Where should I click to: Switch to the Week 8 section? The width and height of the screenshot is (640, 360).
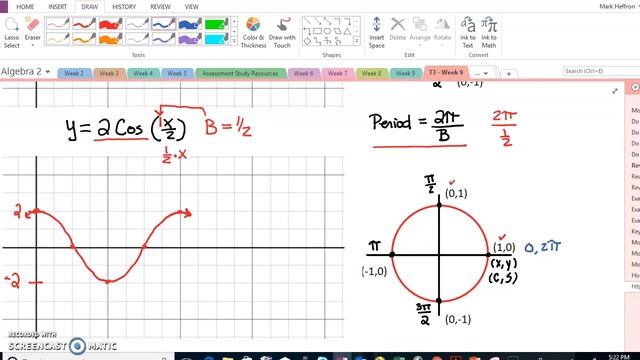tap(371, 73)
